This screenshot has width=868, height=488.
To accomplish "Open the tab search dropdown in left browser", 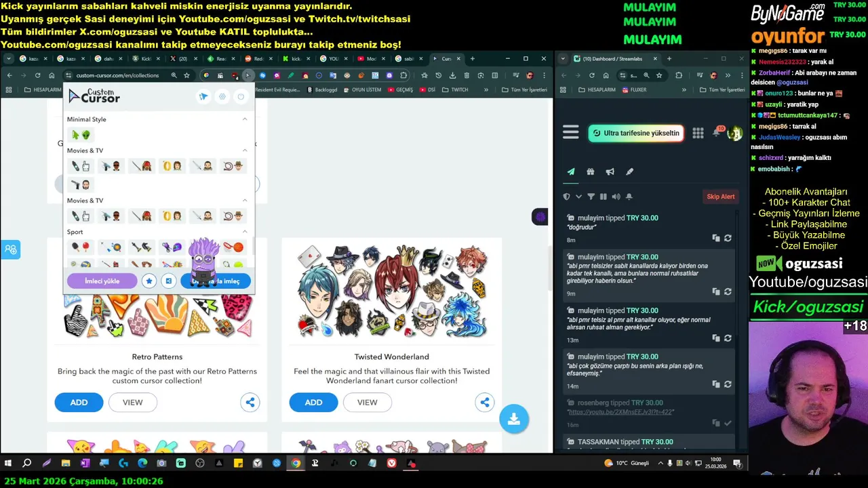I will (9, 58).
